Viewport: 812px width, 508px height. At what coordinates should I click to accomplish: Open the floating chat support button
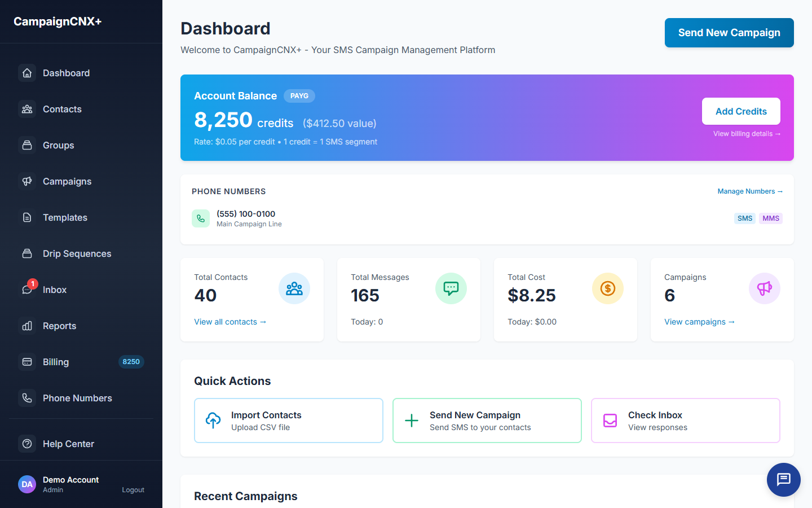784,480
